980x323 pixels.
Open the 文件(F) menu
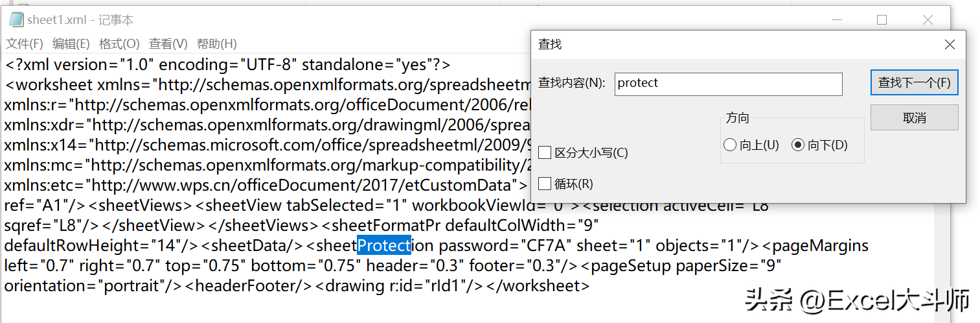pos(25,44)
